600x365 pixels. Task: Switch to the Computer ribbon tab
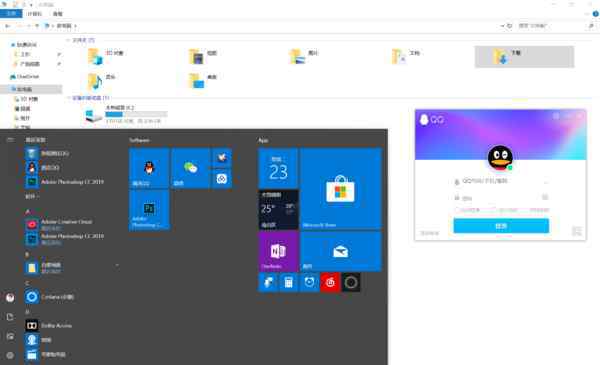(34, 14)
